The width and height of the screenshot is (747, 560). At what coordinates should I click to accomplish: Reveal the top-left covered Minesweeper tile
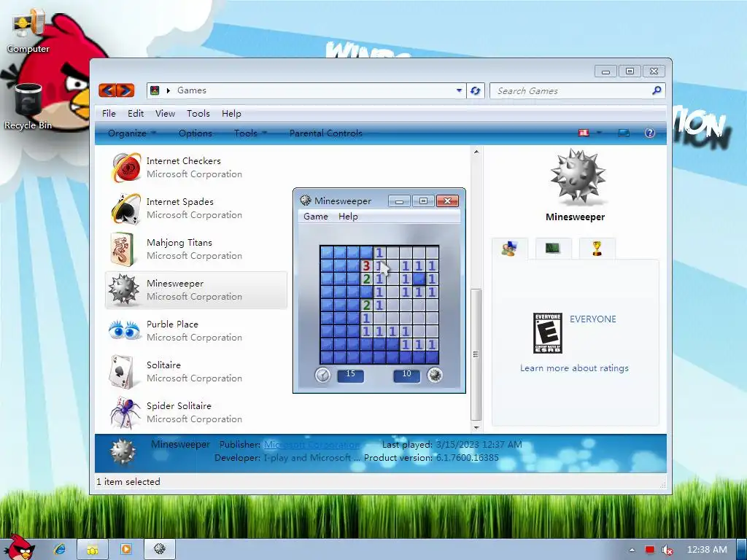[327, 252]
